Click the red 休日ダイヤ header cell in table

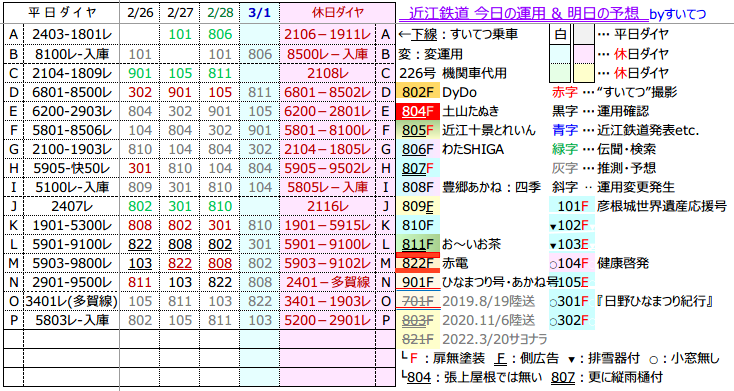pos(338,13)
